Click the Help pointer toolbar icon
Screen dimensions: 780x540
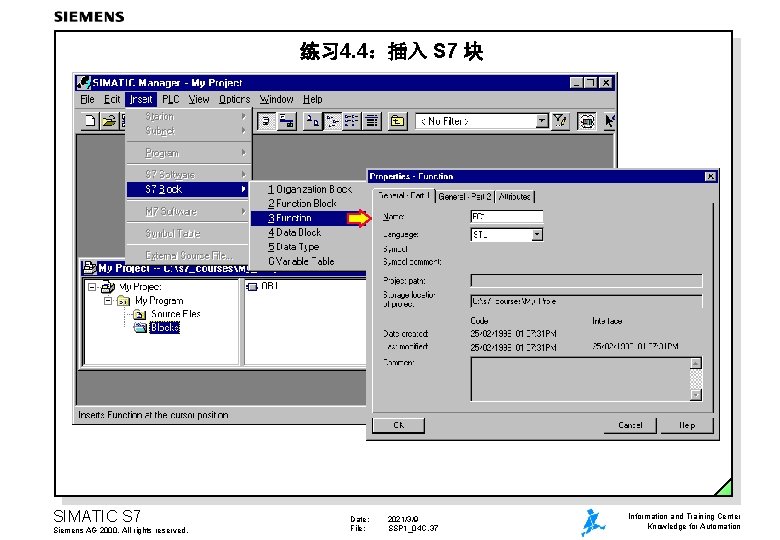[609, 121]
